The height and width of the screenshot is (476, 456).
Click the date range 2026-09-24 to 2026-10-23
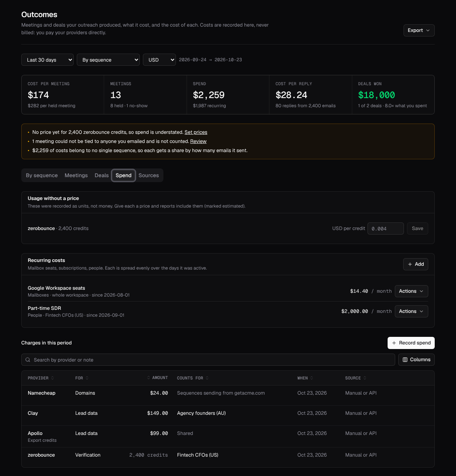(211, 60)
